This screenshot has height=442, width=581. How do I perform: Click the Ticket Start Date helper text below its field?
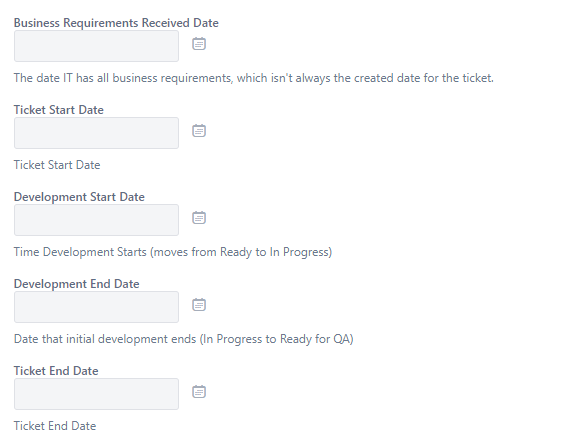tap(57, 165)
